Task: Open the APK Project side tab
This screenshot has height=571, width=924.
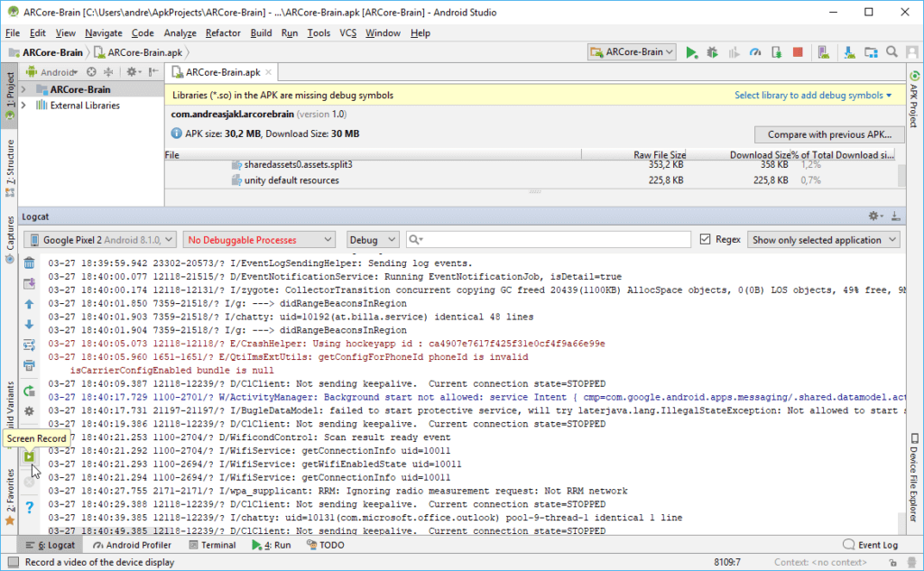Action: (x=914, y=99)
